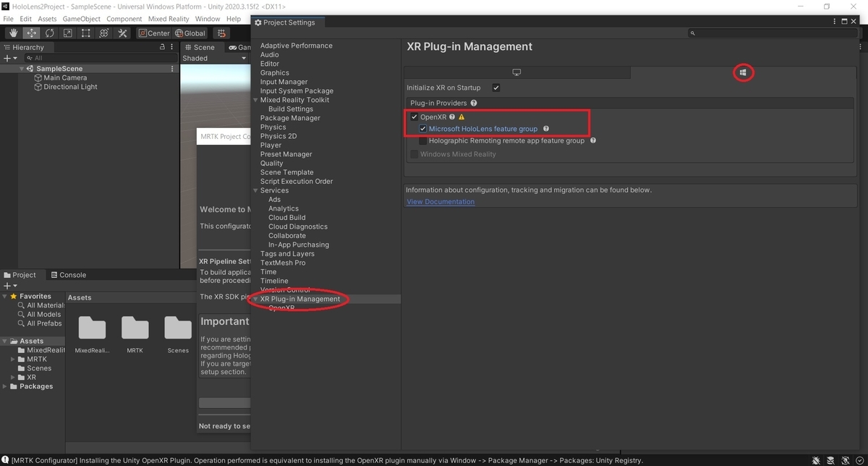Viewport: 868px width, 466px height.
Task: Open Hierarchy create plus dropdown
Action: tap(10, 58)
